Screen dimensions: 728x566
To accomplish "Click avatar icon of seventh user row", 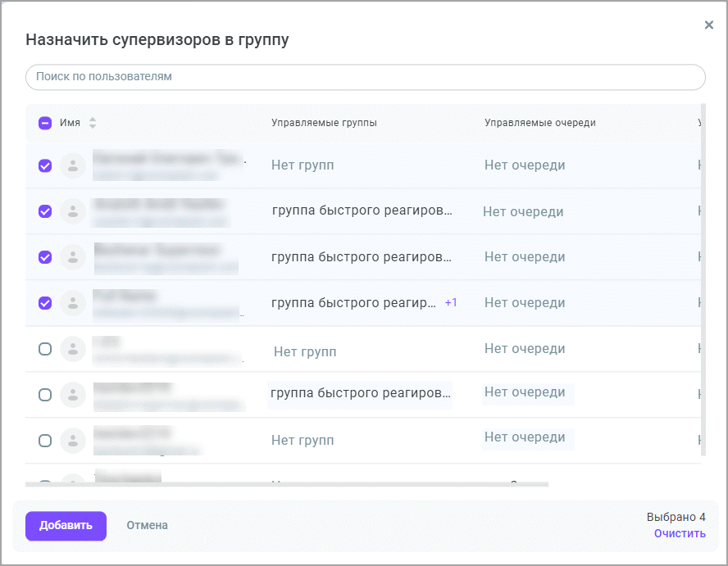I will tap(73, 441).
